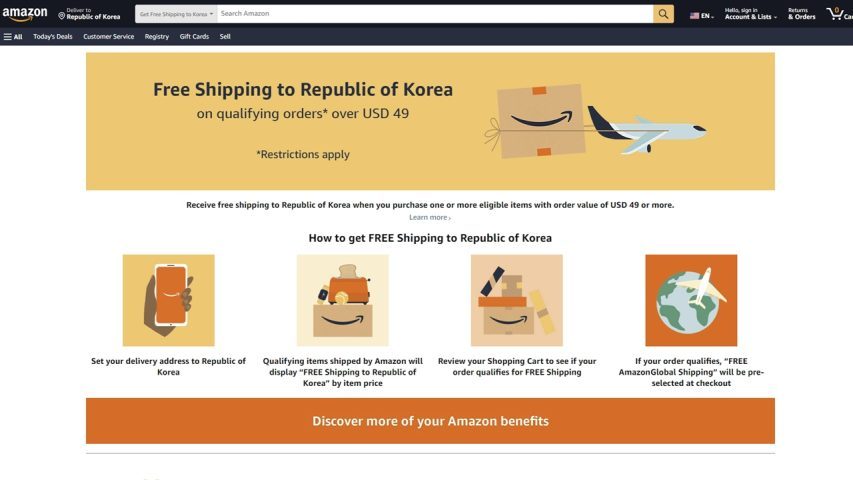Click the Amazon logo
This screenshot has width=853, height=480.
point(25,14)
